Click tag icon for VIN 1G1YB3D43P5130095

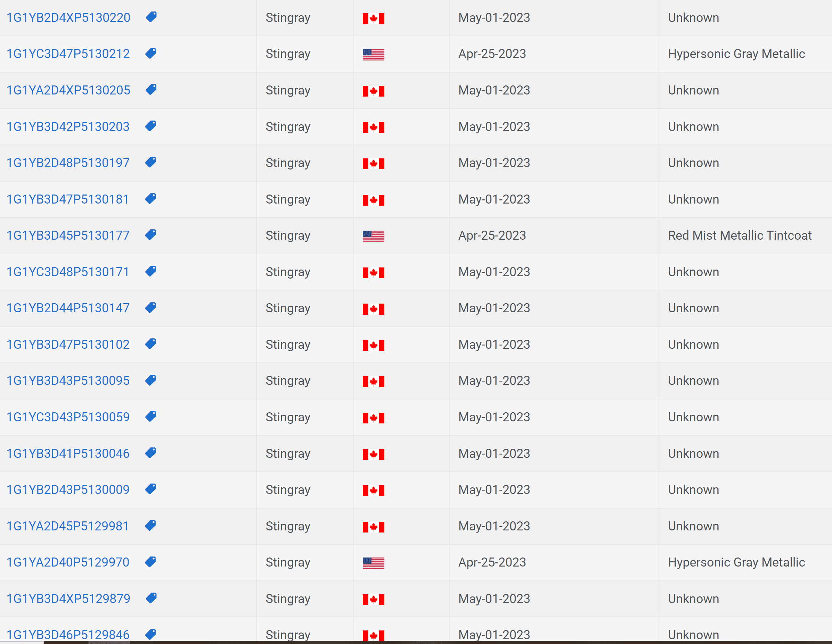pyautogui.click(x=151, y=380)
